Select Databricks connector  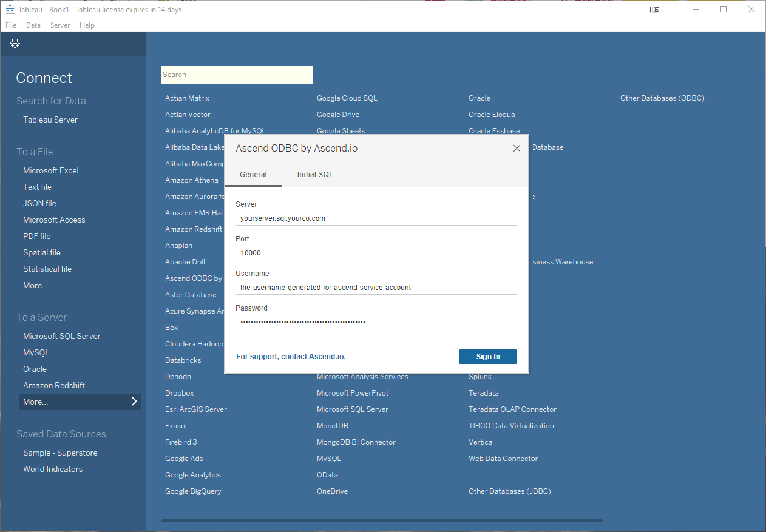click(183, 360)
